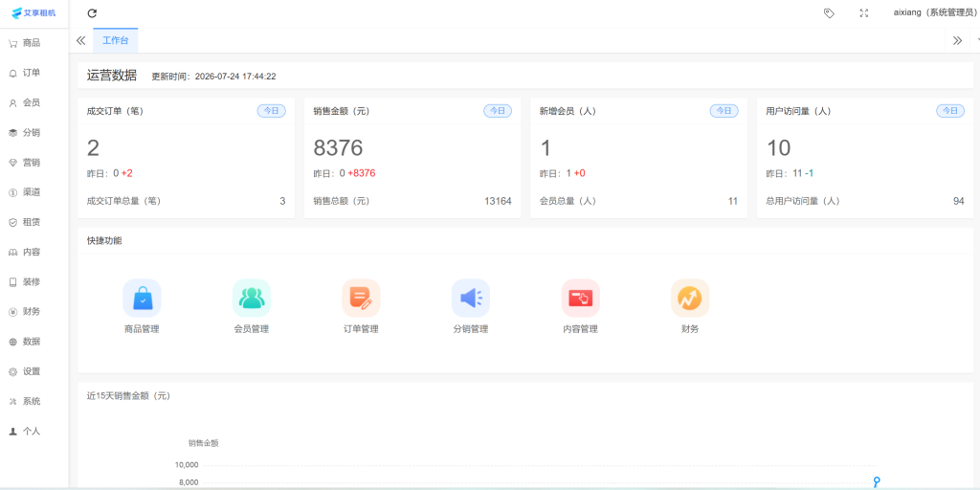980x490 pixels.
Task: Click the 会员管理 people shortcut icon
Action: point(252,299)
